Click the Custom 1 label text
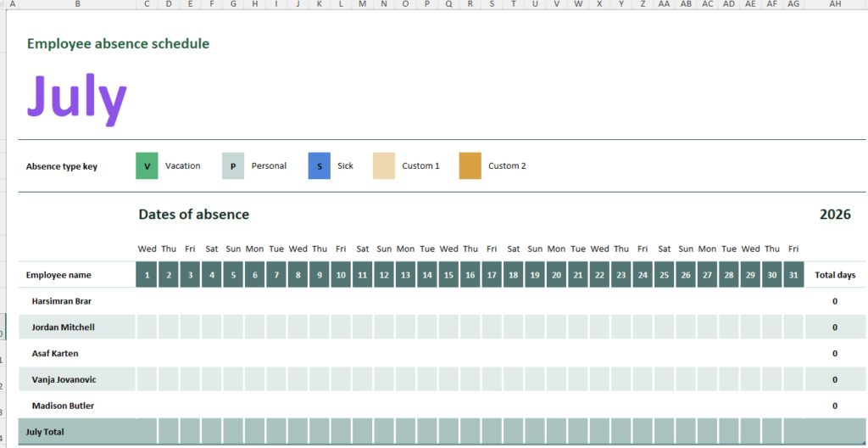 tap(420, 165)
